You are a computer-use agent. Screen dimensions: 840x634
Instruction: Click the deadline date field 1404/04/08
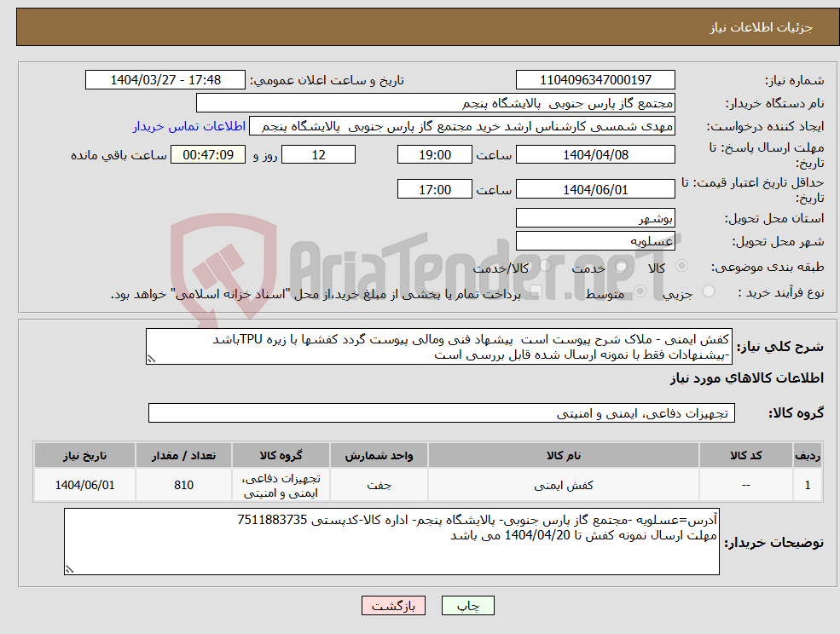tap(594, 154)
